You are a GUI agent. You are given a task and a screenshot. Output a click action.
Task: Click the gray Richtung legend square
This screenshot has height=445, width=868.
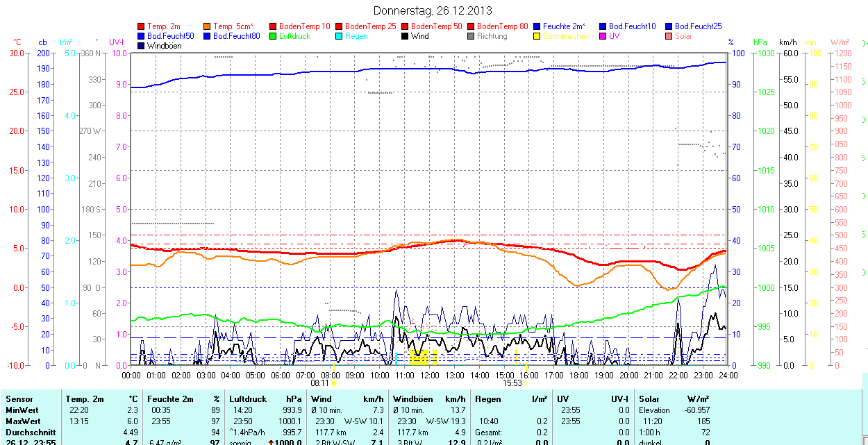471,36
